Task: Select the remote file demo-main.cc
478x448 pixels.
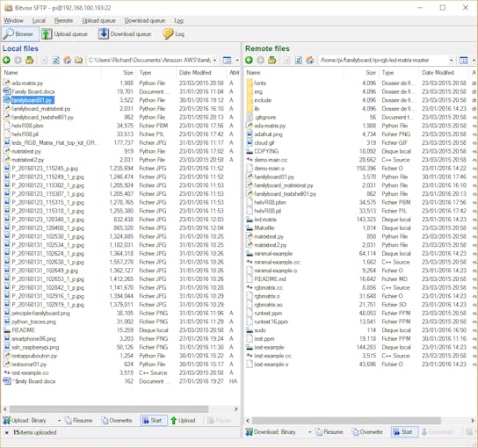Action: (x=271, y=160)
